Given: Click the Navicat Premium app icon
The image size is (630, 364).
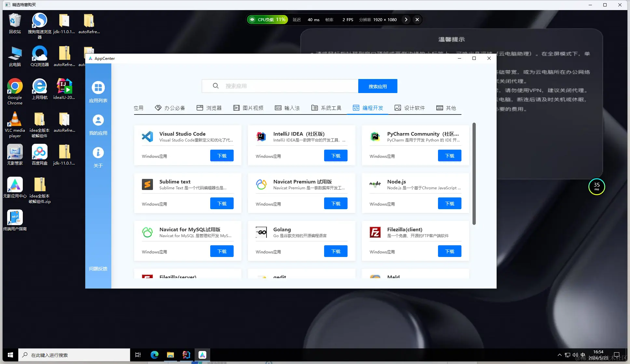Looking at the screenshot, I should [261, 184].
